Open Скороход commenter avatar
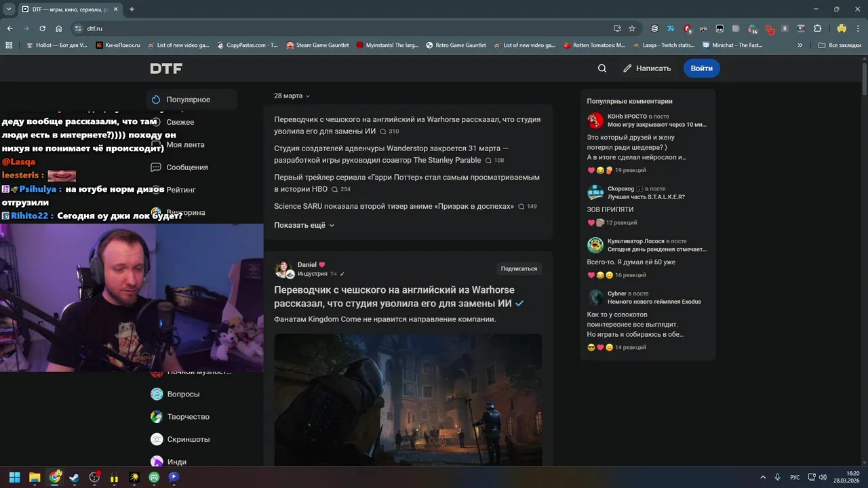The height and width of the screenshot is (488, 868). coord(595,193)
